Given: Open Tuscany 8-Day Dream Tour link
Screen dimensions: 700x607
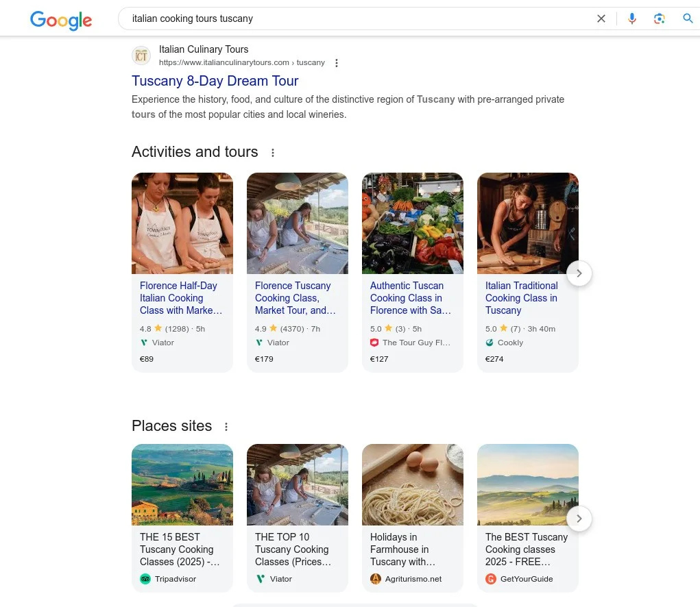Looking at the screenshot, I should [x=215, y=81].
